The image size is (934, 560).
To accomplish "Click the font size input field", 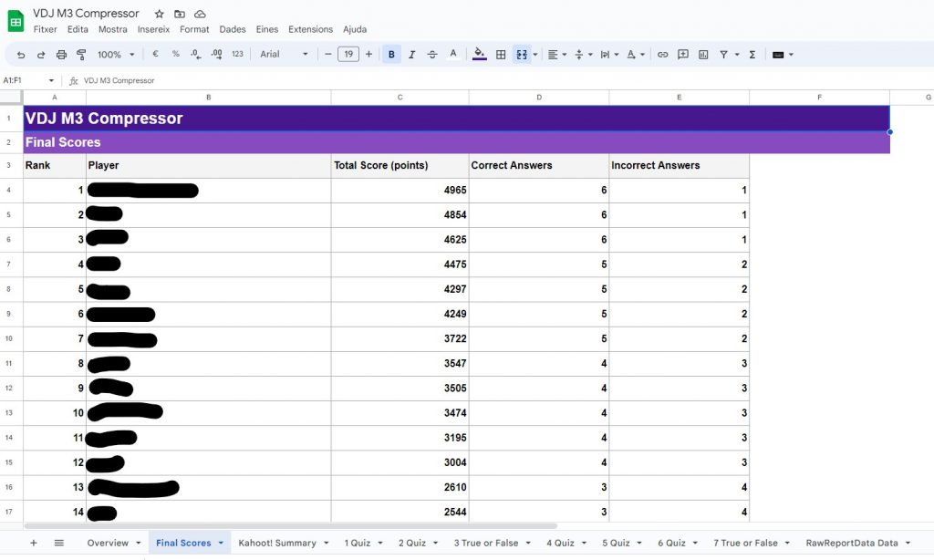I will click(x=348, y=55).
